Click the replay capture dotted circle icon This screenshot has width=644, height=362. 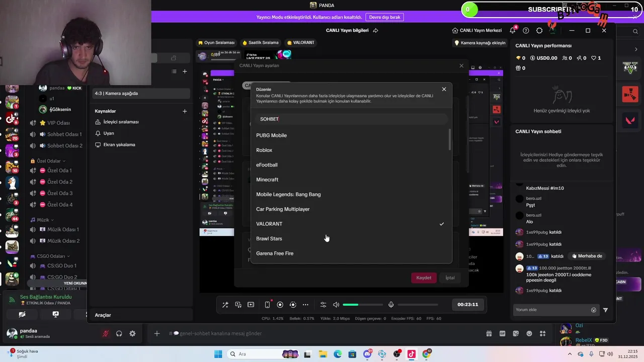coord(293,305)
